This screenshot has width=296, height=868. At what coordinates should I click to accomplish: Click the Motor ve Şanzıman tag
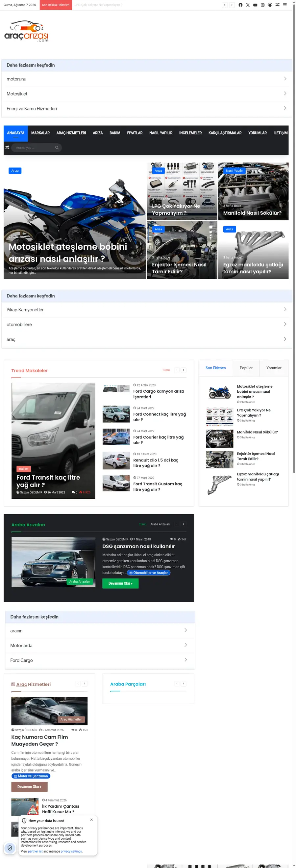pyautogui.click(x=31, y=776)
